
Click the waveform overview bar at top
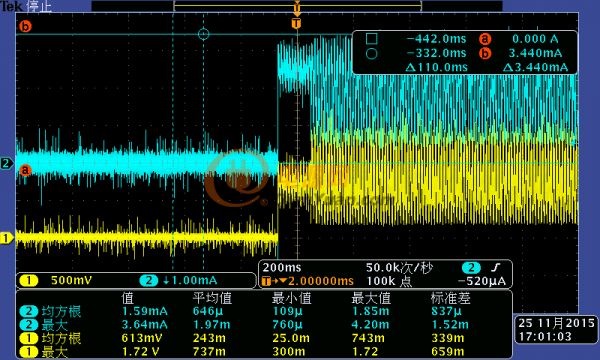[297, 6]
